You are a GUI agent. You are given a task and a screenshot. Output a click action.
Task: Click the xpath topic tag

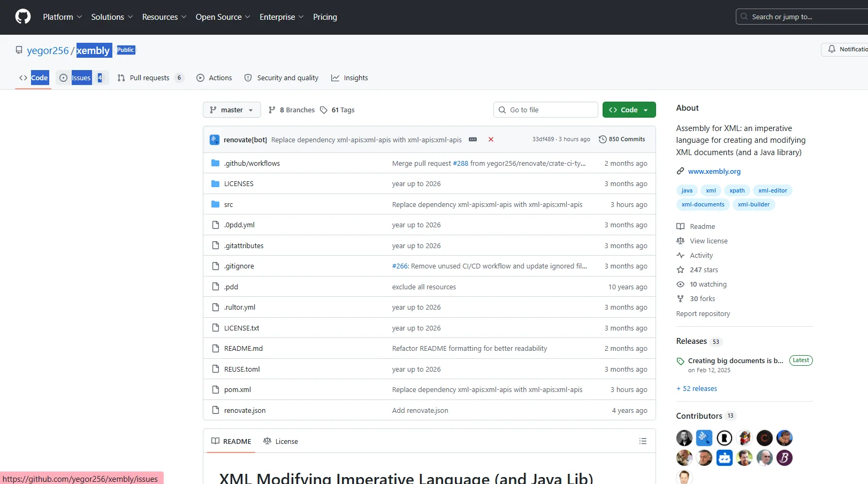click(737, 190)
